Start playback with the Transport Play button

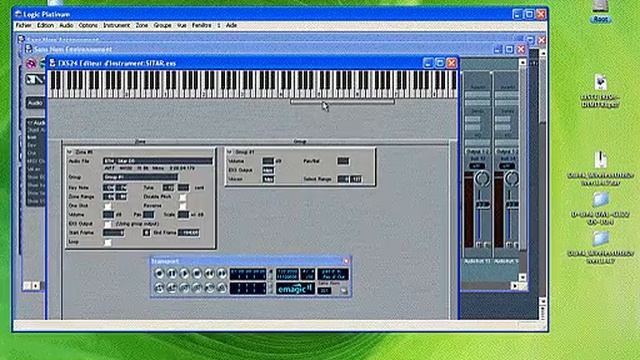pyautogui.click(x=184, y=273)
